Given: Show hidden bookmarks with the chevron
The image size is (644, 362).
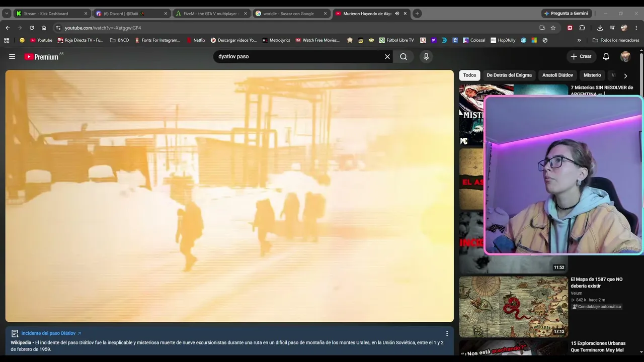Looking at the screenshot, I should [x=579, y=40].
